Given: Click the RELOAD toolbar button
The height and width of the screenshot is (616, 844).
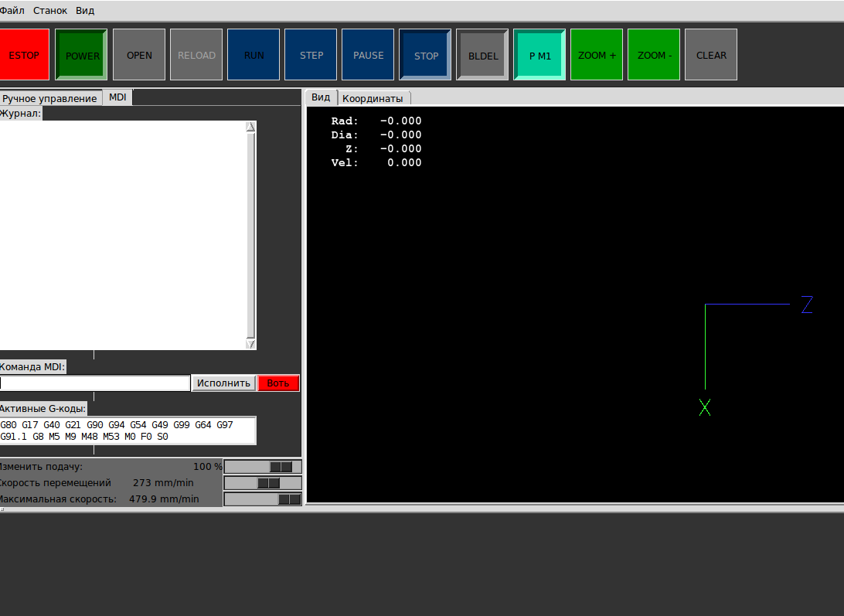Looking at the screenshot, I should 196,54.
